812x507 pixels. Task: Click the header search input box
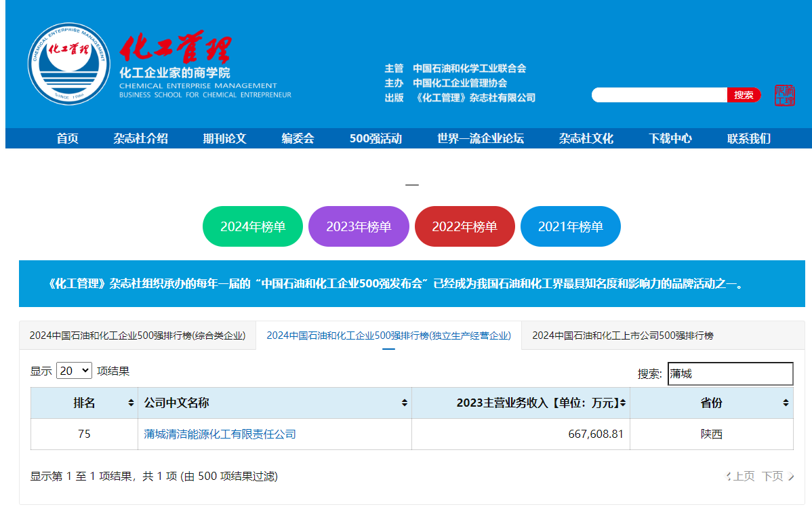659,95
